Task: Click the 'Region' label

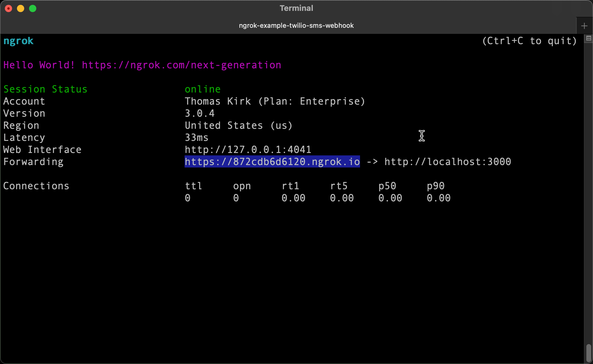Action: coord(21,125)
